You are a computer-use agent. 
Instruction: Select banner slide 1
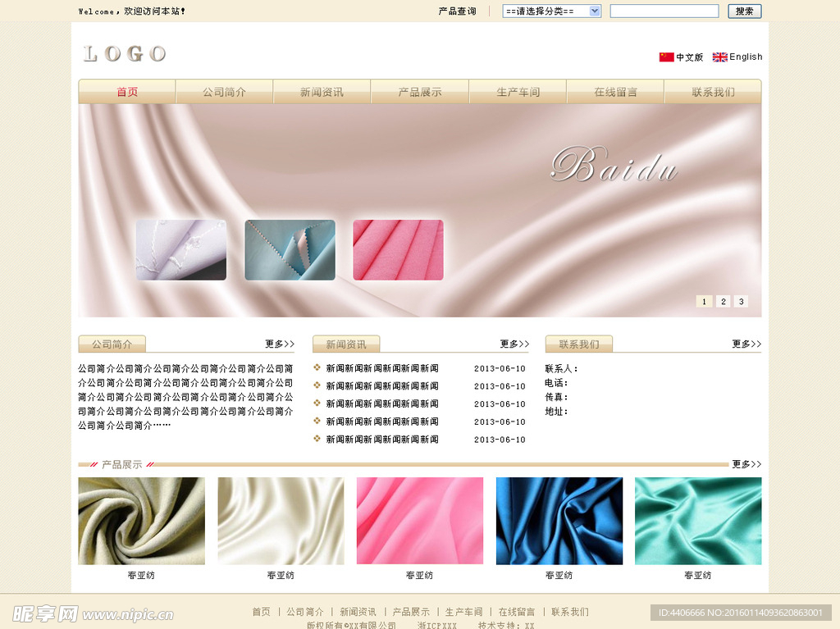point(704,302)
